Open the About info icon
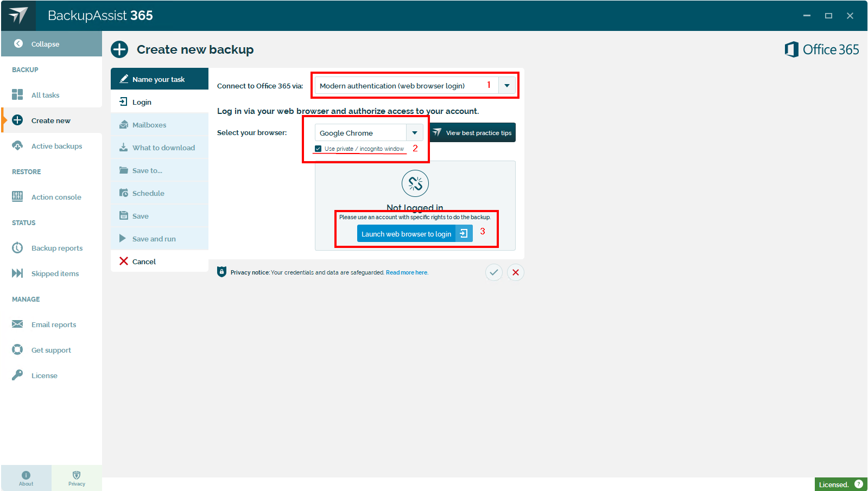868x491 pixels. pos(26,475)
